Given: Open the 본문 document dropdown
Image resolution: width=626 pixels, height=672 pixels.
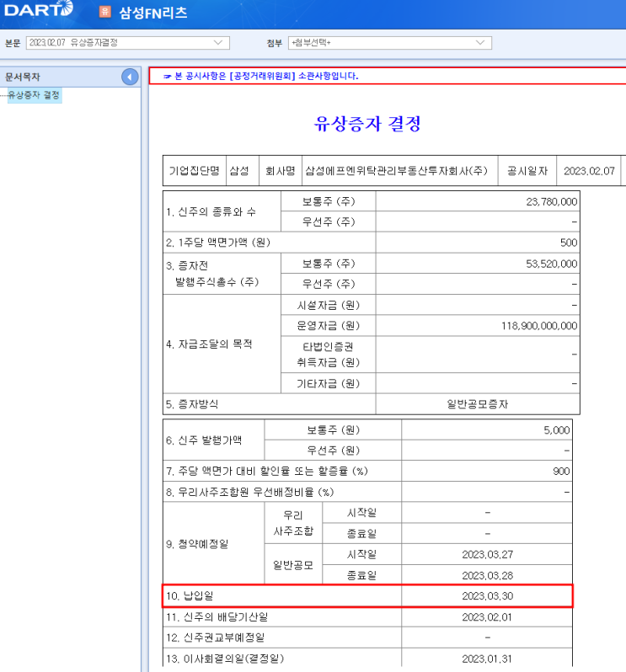Looking at the screenshot, I should [x=128, y=43].
